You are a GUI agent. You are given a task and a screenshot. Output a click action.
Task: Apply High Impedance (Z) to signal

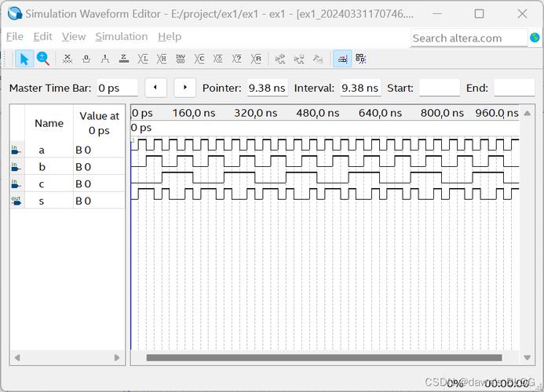pyautogui.click(x=124, y=59)
